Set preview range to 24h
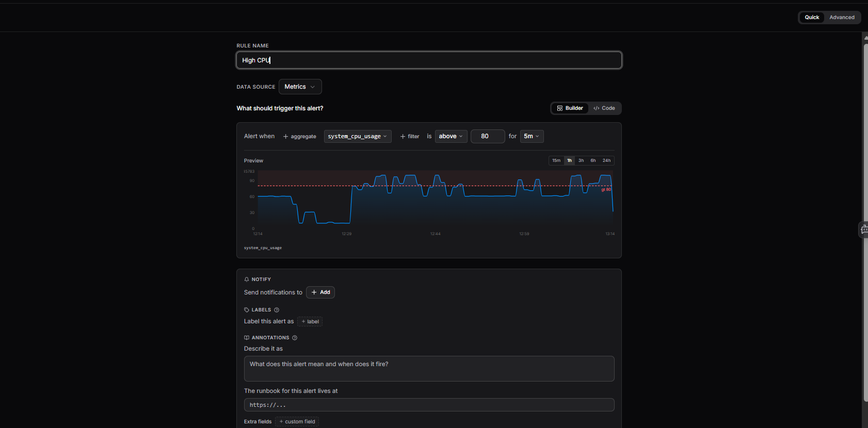The height and width of the screenshot is (428, 868). point(606,160)
